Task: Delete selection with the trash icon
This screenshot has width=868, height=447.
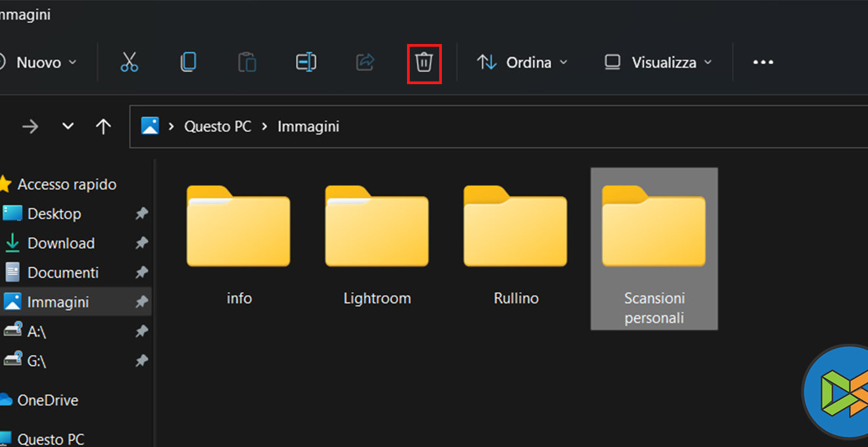Action: coord(423,63)
